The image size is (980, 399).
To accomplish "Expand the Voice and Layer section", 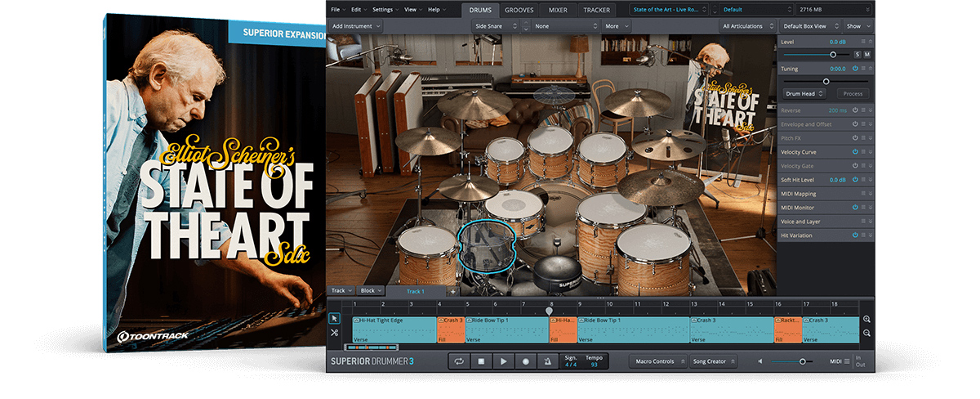I will click(x=871, y=222).
